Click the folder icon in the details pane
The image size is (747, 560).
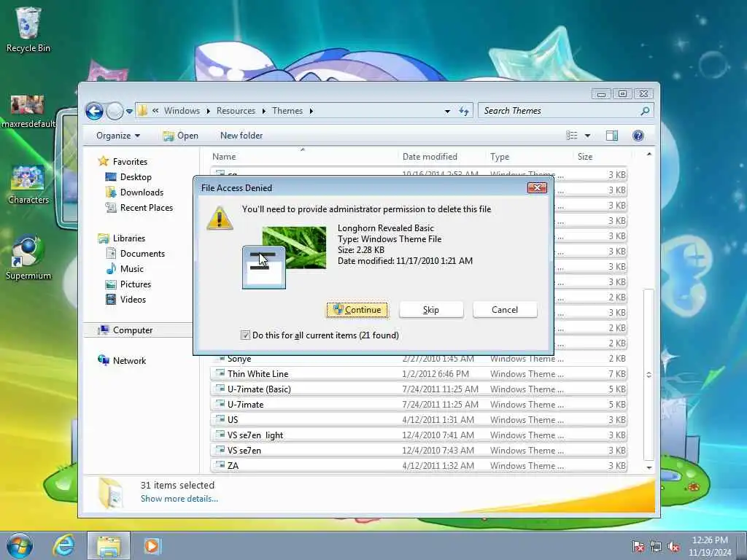[x=111, y=493]
